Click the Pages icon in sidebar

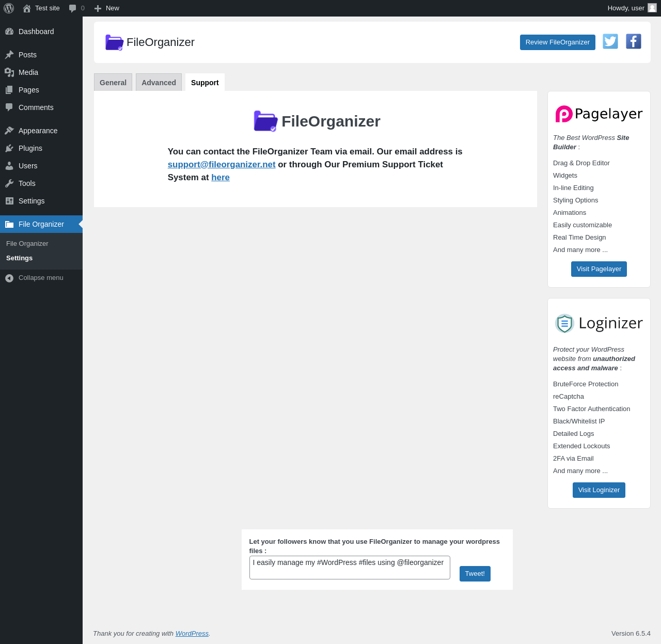pyautogui.click(x=9, y=90)
